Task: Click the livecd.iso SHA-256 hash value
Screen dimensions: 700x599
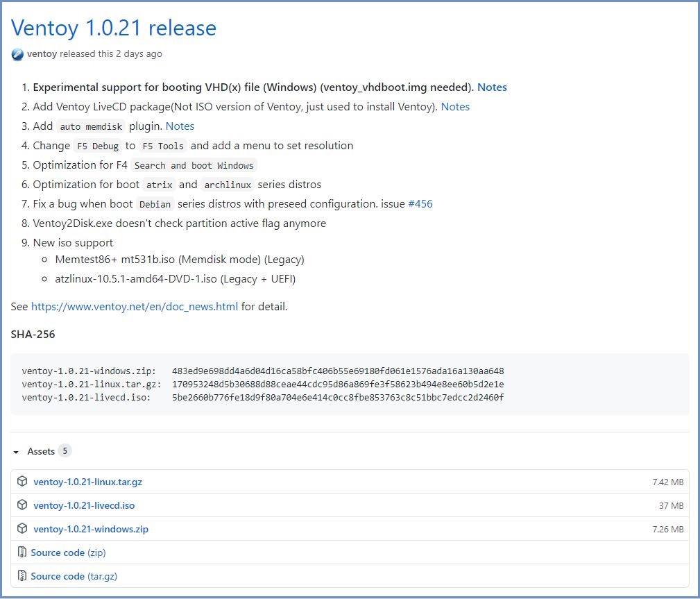Action: click(338, 398)
